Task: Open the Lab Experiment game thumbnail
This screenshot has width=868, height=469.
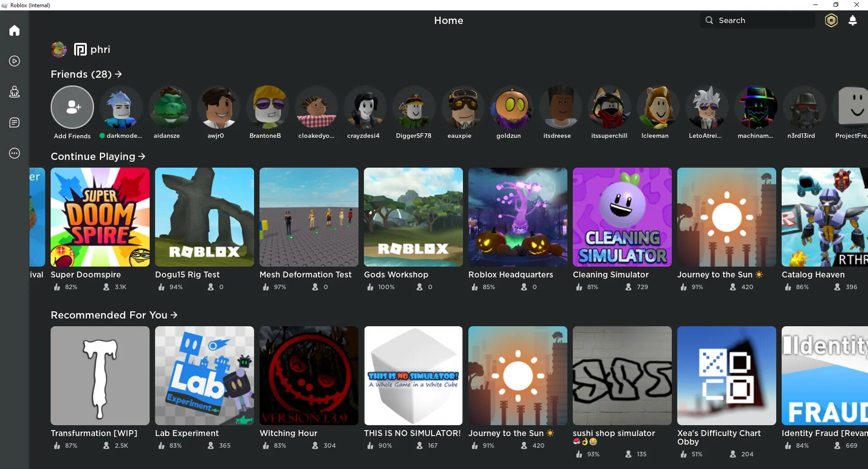Action: pyautogui.click(x=204, y=375)
